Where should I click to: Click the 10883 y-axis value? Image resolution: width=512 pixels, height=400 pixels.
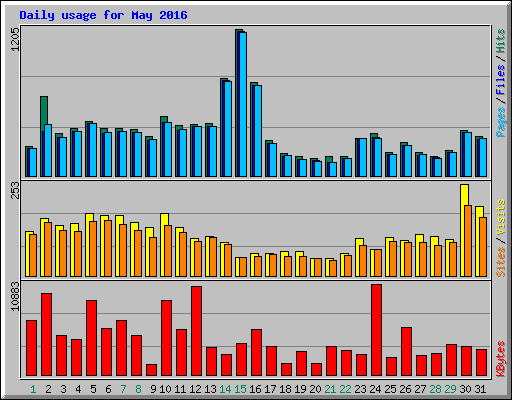pos(15,296)
